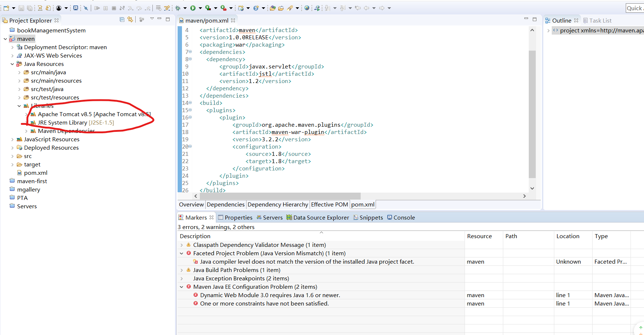The image size is (644, 335).
Task: Click the Search flashlight icon
Action: (x=290, y=8)
